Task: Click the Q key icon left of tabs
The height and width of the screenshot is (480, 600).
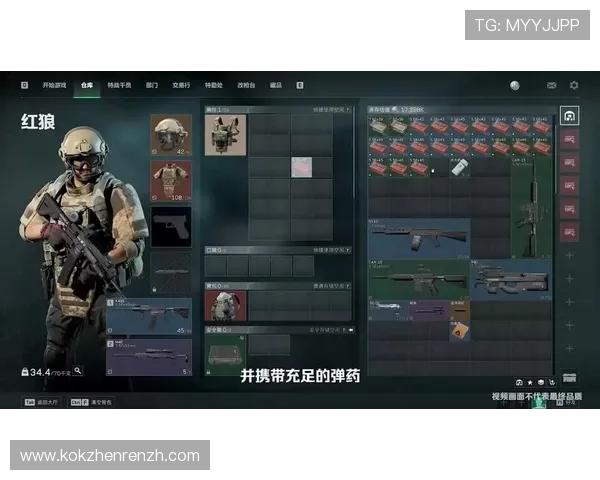Action: pyautogui.click(x=24, y=85)
